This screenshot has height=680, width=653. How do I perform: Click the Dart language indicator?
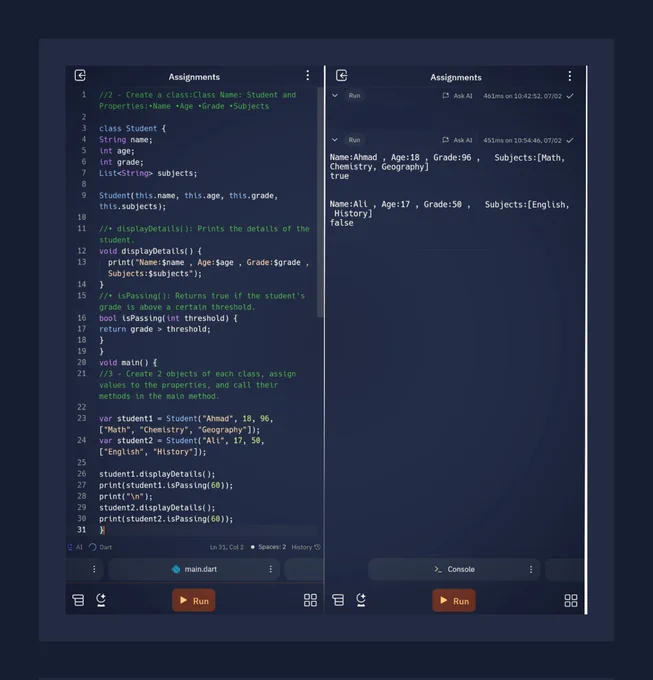tap(101, 547)
